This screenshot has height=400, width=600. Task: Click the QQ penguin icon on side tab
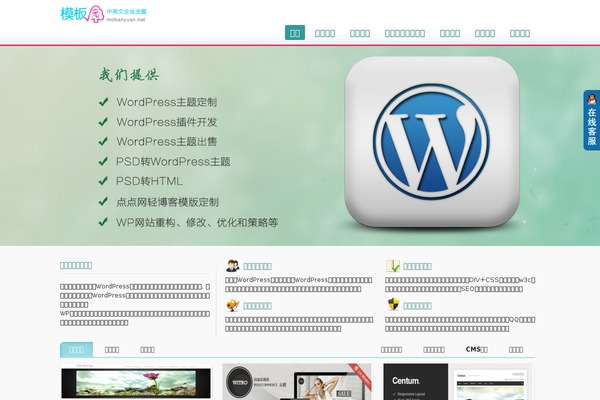click(x=592, y=100)
